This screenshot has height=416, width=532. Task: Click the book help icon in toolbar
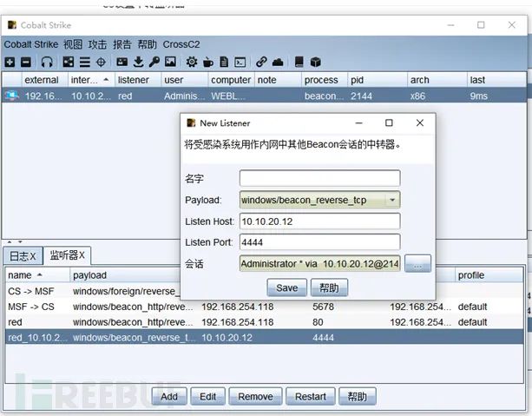point(299,62)
